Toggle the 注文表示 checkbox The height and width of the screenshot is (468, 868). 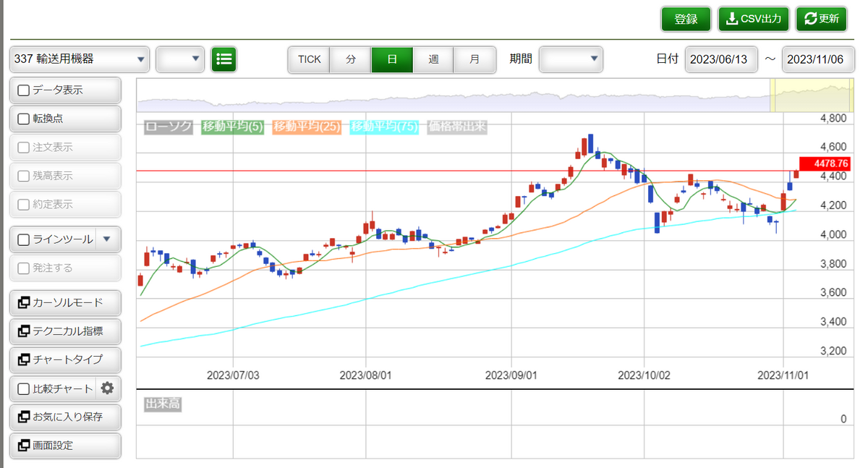23,148
